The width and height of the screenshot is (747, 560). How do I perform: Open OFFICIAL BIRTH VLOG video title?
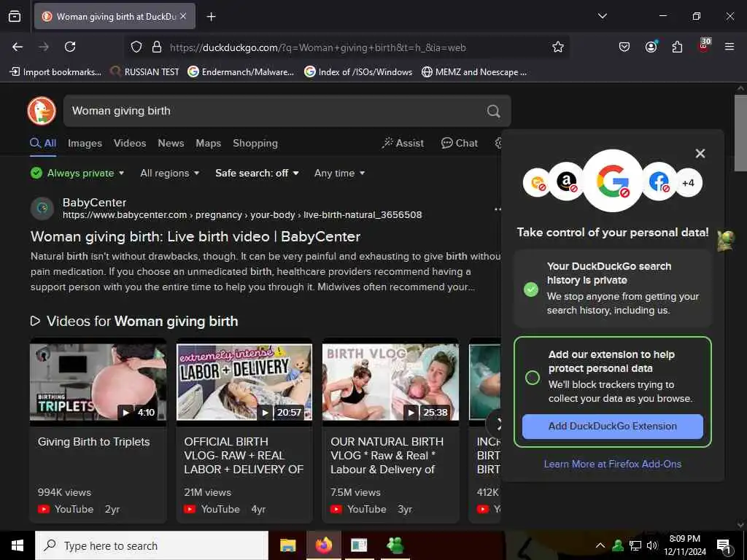(x=244, y=455)
